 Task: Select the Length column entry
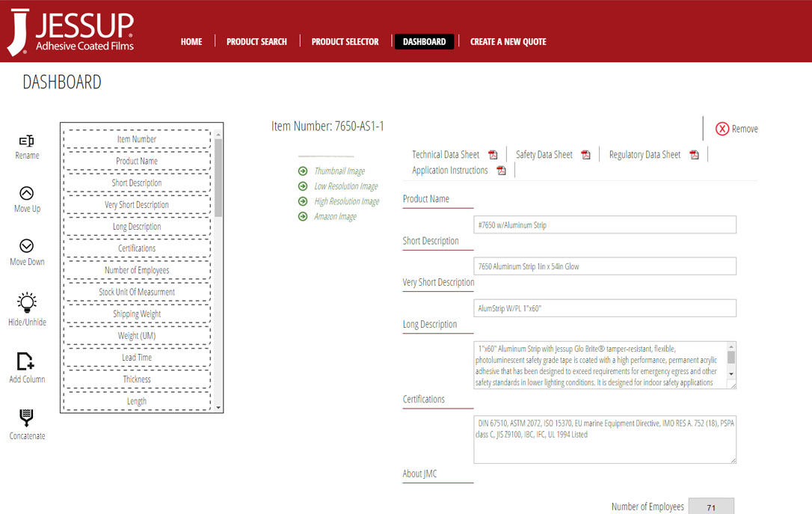[x=137, y=400]
